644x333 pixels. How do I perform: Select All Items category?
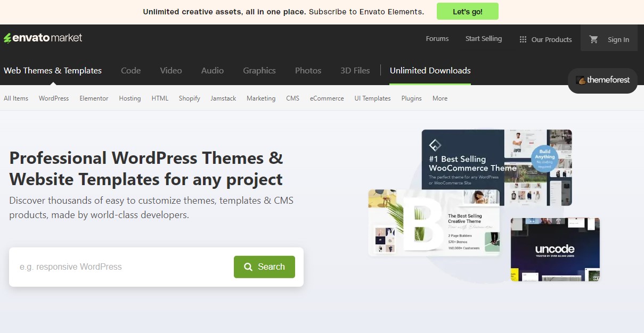pos(16,98)
